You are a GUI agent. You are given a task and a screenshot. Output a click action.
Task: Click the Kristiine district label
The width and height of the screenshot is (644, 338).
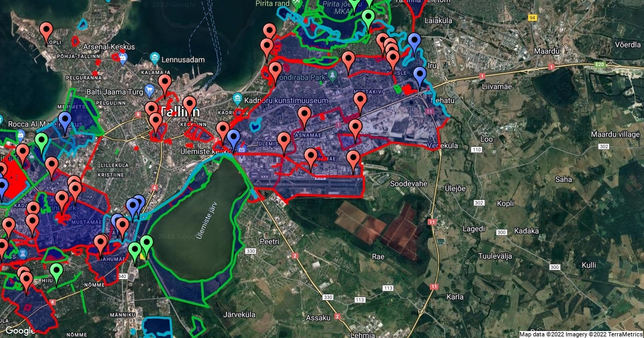(109, 175)
